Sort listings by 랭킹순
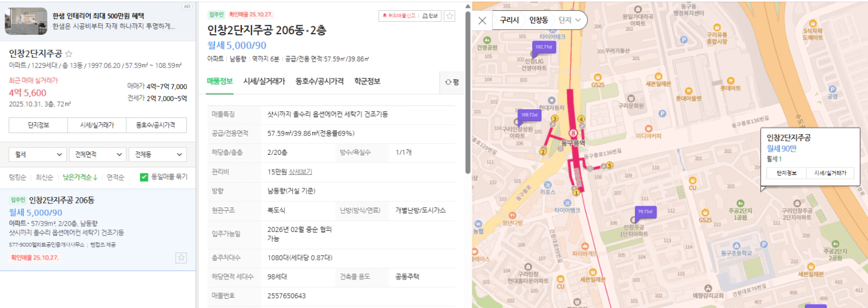 [x=18, y=177]
